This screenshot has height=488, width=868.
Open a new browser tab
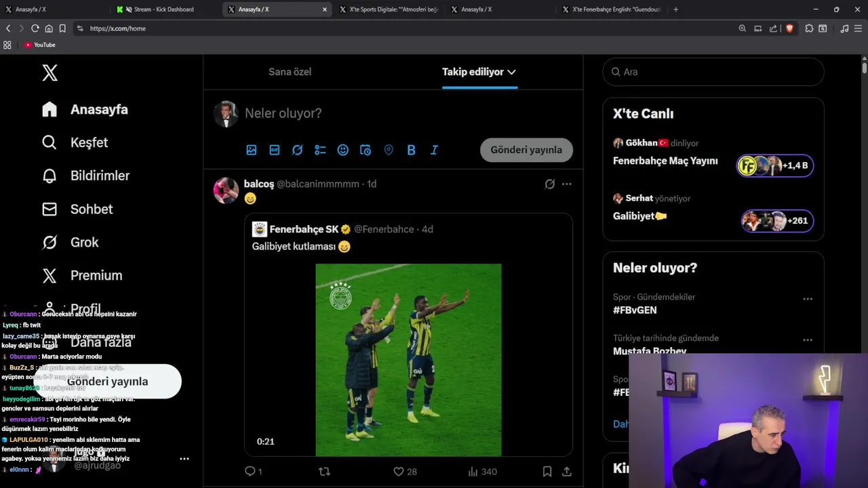click(675, 9)
